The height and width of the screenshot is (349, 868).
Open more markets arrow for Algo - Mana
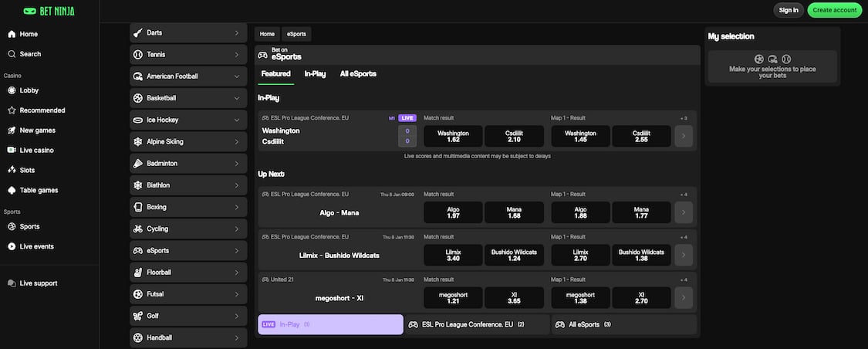(684, 212)
